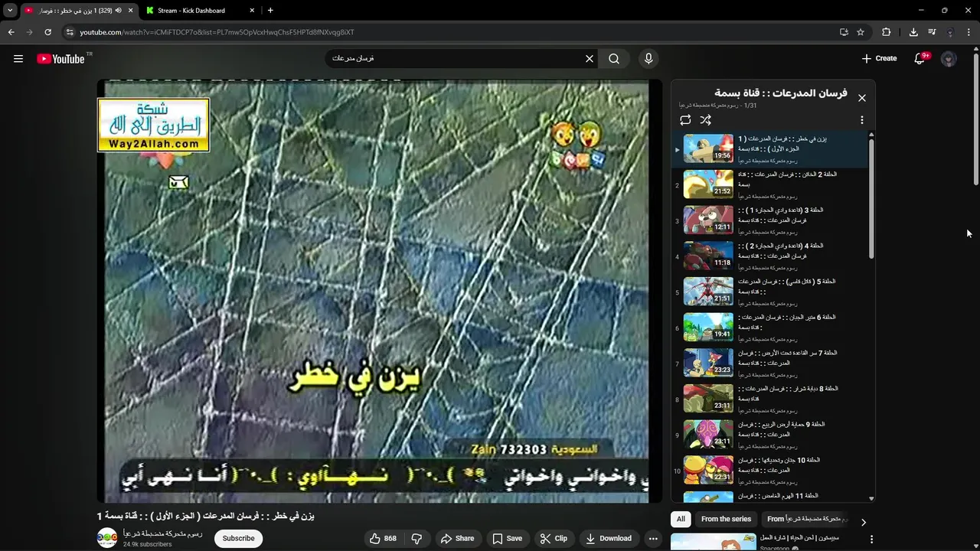Close the playlist panel with the X

click(862, 98)
